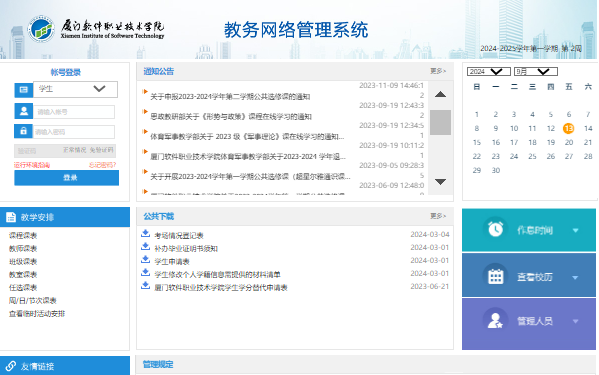Click 更多 in 通知公告 header
The width and height of the screenshot is (599, 375).
coord(438,71)
